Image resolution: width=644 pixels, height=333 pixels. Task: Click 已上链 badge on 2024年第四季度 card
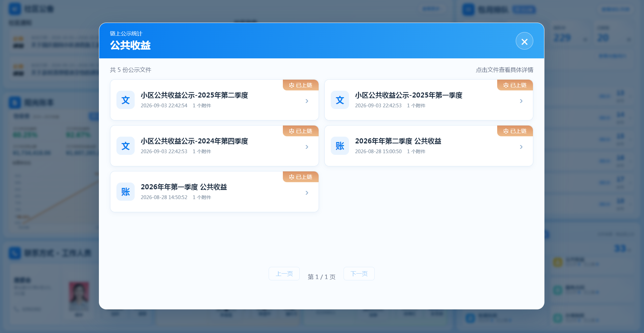[301, 131]
